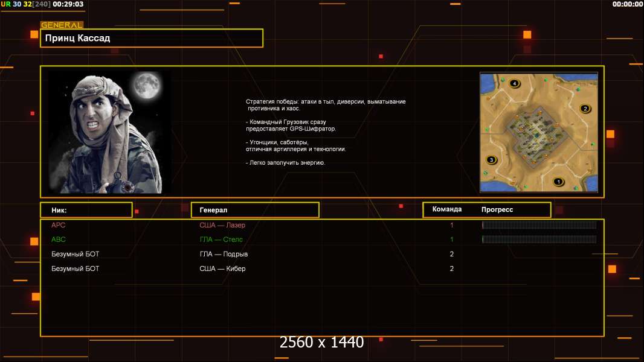
Task: Click the Ник: column header
Action: tap(86, 210)
